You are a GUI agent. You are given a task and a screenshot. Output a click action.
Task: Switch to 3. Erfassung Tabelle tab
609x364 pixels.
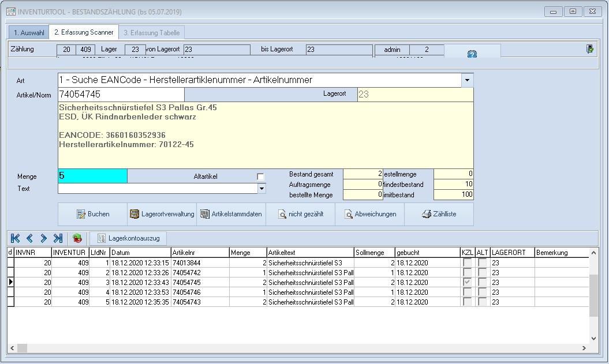tap(152, 32)
